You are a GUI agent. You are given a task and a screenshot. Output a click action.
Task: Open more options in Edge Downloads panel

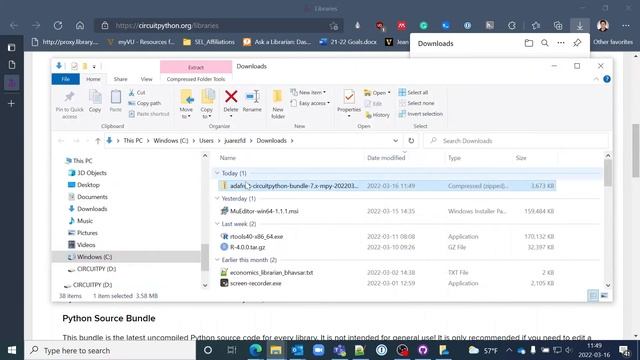click(x=561, y=43)
